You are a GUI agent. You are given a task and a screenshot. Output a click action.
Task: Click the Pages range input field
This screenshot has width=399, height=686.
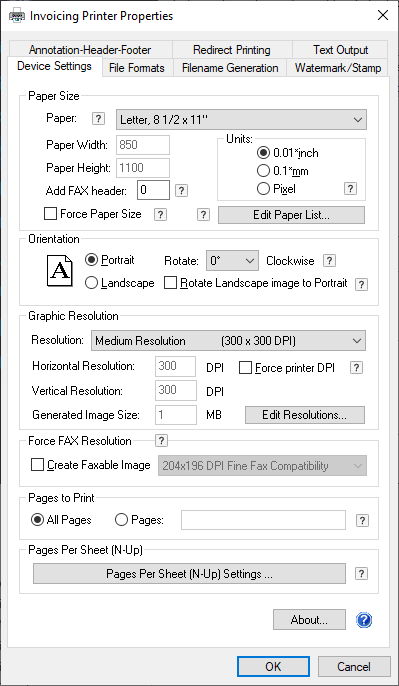(263, 520)
